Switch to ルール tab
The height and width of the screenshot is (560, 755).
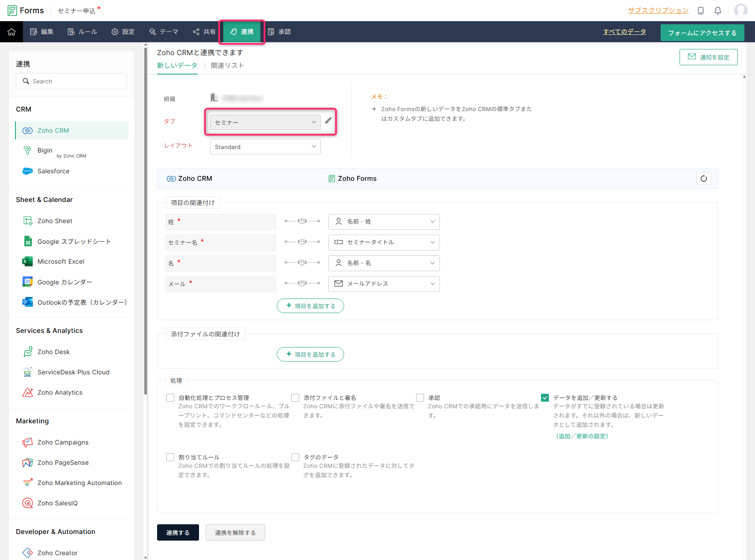point(82,32)
